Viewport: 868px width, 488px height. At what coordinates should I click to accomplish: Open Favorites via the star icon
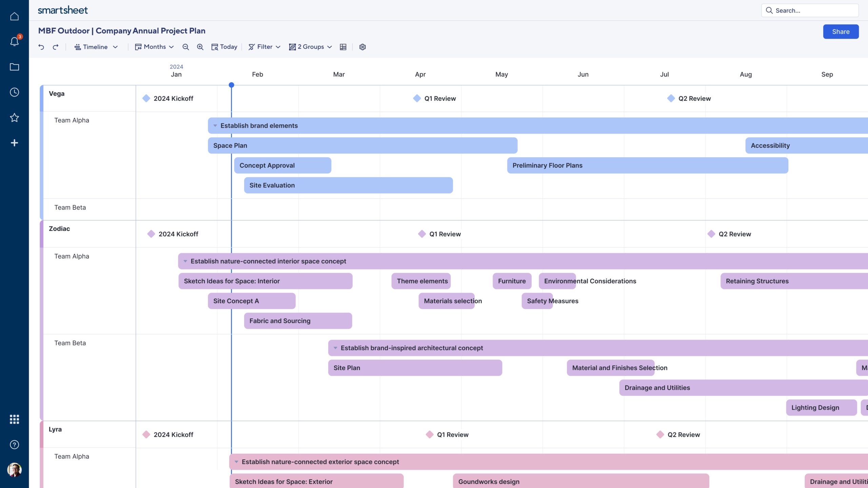(15, 118)
